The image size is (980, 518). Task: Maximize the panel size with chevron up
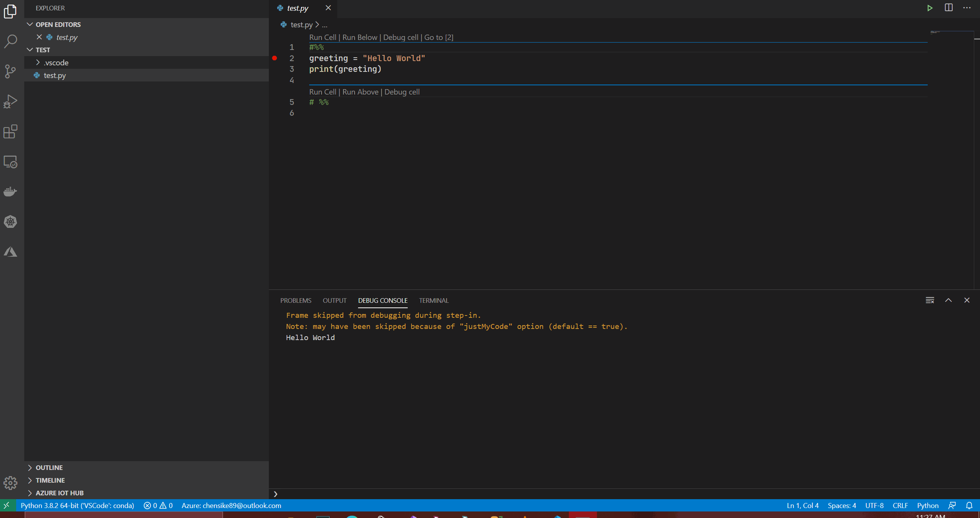click(x=948, y=301)
